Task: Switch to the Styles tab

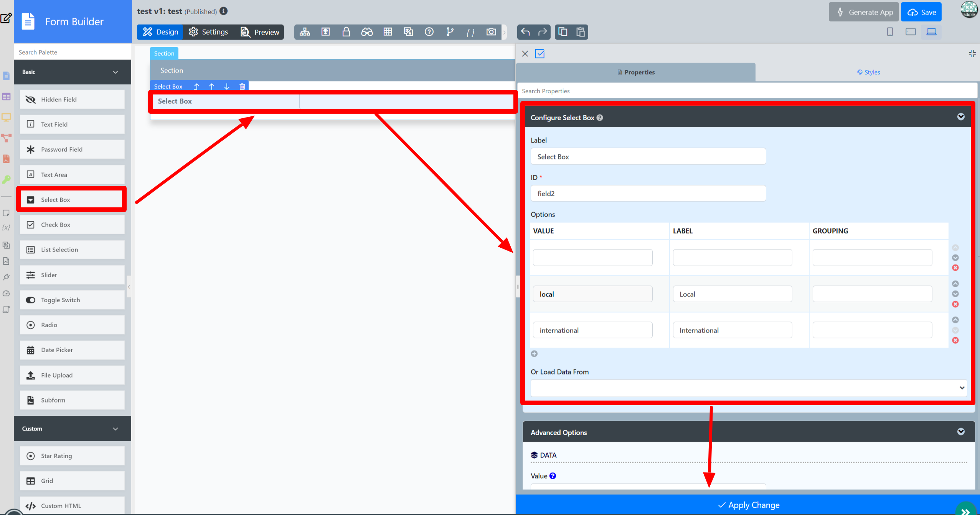Action: tap(868, 72)
